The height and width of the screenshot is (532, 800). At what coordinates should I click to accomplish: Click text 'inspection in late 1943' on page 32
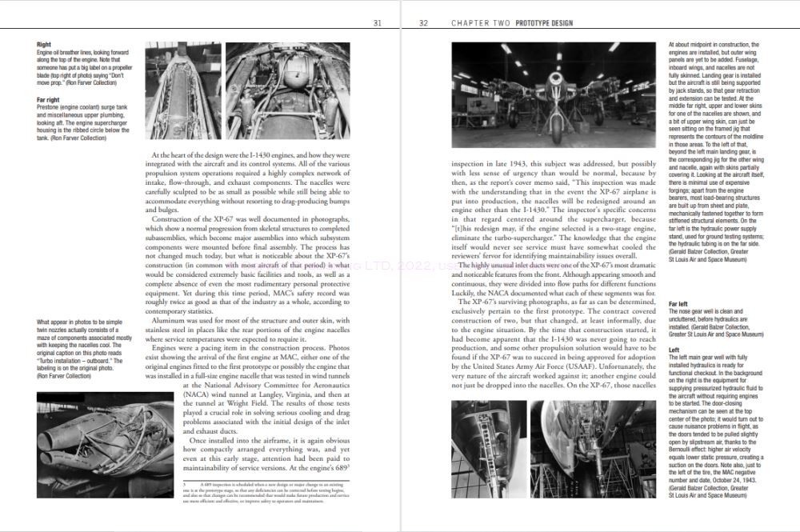[491, 164]
